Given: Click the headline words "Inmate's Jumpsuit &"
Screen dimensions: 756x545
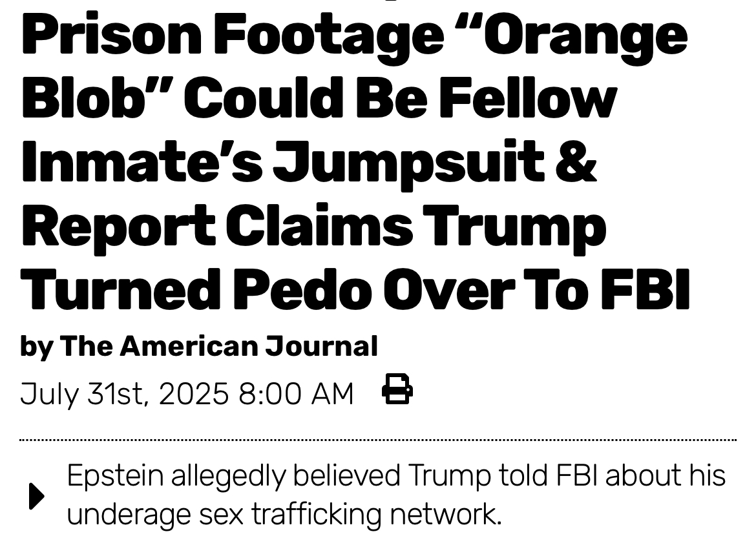Looking at the screenshot, I should [x=308, y=161].
